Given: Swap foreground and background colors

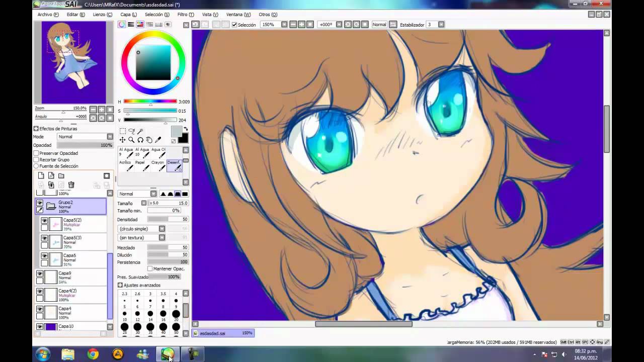Looking at the screenshot, I should 185,129.
